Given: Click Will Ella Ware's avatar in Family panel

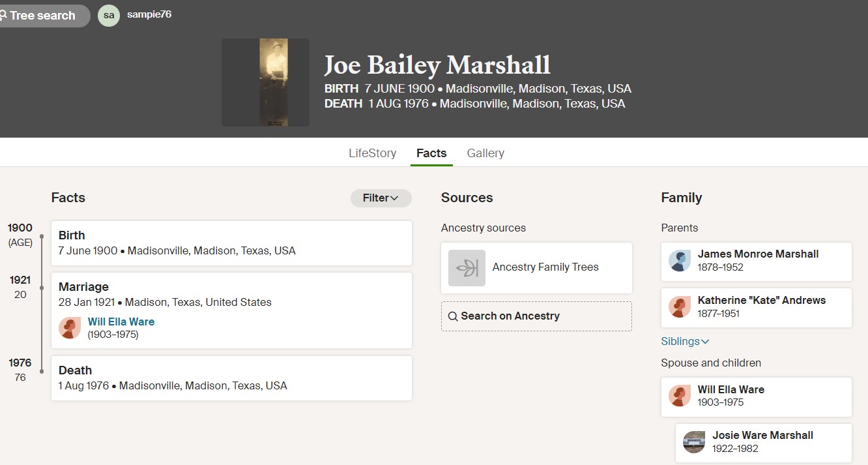Looking at the screenshot, I should pos(680,396).
